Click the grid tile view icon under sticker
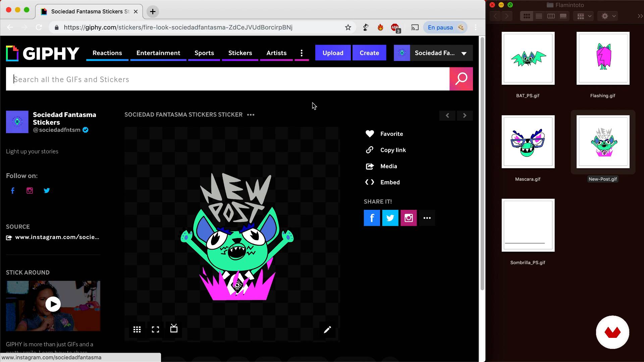Screen dimensions: 644x362 click(137, 329)
